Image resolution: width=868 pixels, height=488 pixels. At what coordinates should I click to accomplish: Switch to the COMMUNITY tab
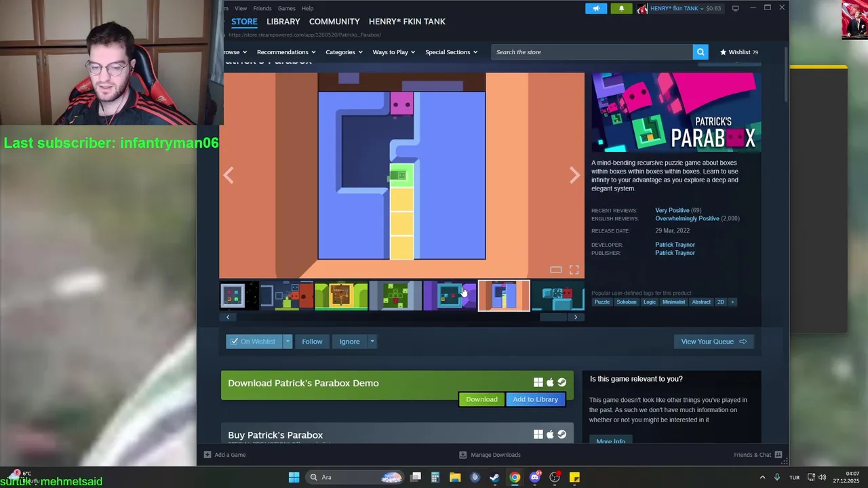[x=334, y=22]
